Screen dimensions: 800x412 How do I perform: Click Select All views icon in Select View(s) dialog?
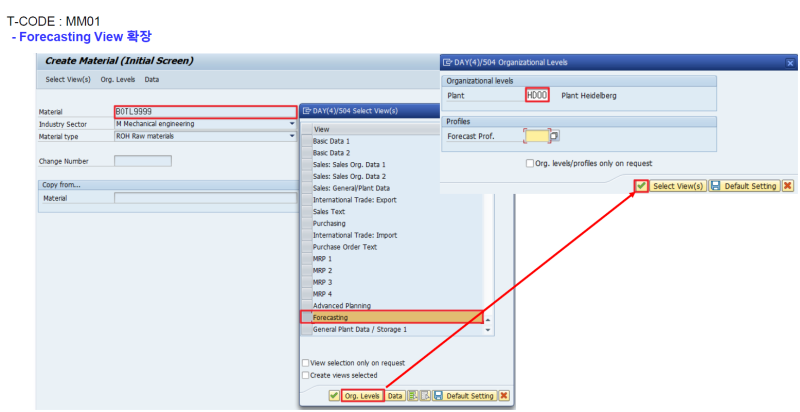click(x=413, y=396)
